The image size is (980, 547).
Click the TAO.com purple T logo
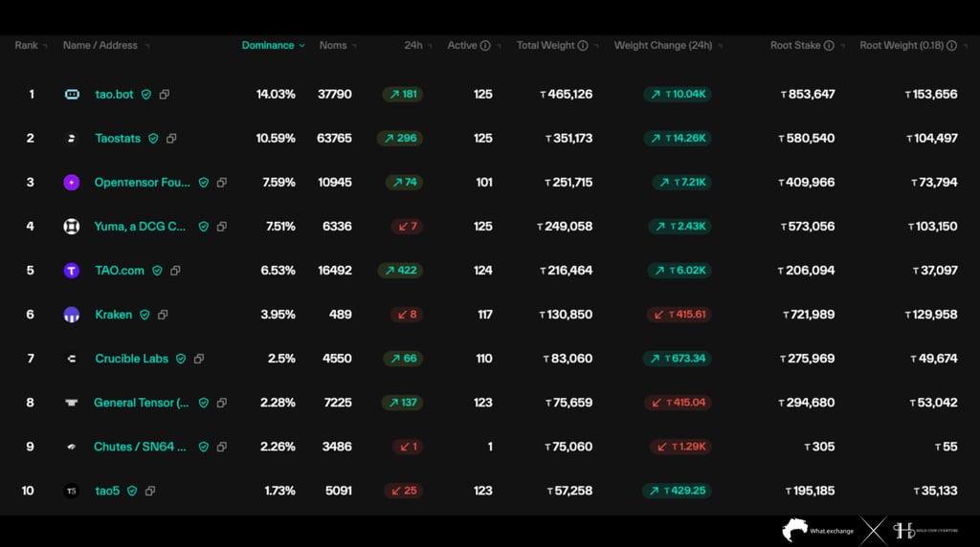tap(71, 271)
